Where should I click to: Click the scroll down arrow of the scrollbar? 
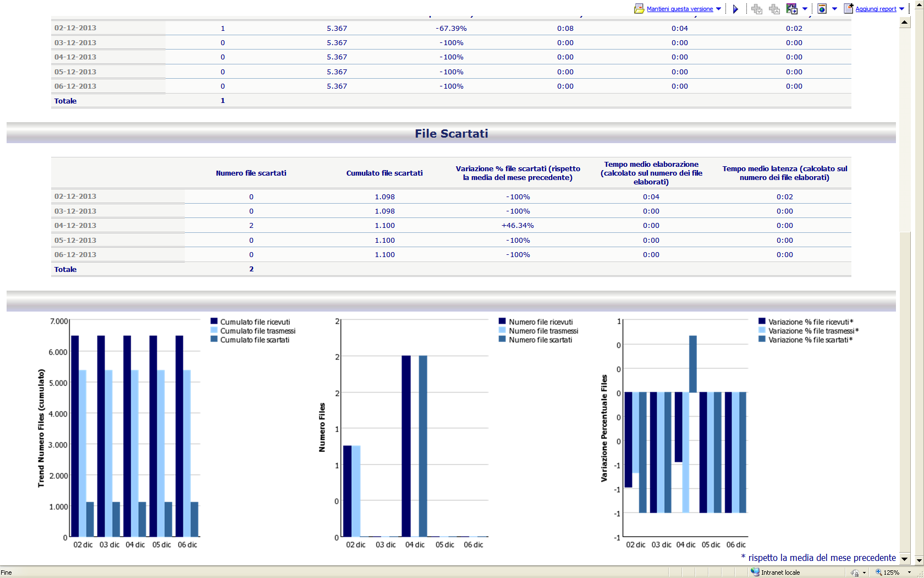[x=905, y=559]
